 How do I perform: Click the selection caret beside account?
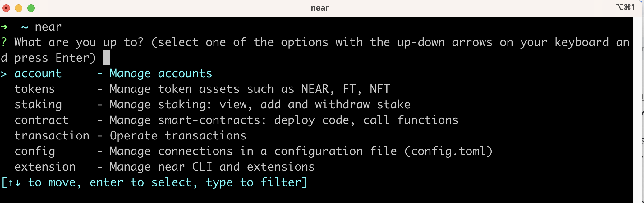pyautogui.click(x=4, y=74)
